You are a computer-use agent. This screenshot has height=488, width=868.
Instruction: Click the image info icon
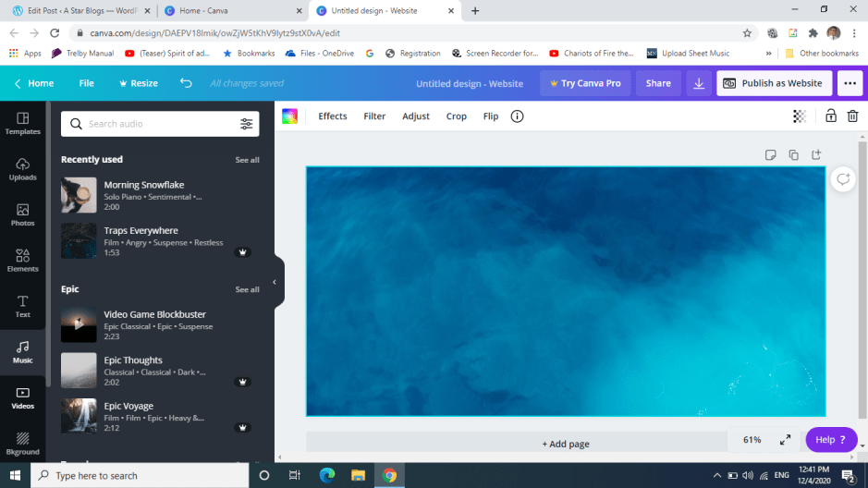pyautogui.click(x=517, y=116)
